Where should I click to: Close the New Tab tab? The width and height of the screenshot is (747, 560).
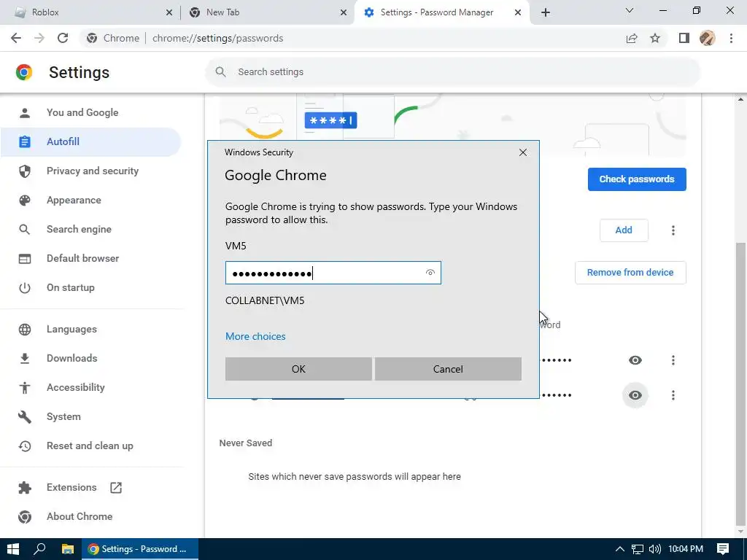pyautogui.click(x=344, y=12)
